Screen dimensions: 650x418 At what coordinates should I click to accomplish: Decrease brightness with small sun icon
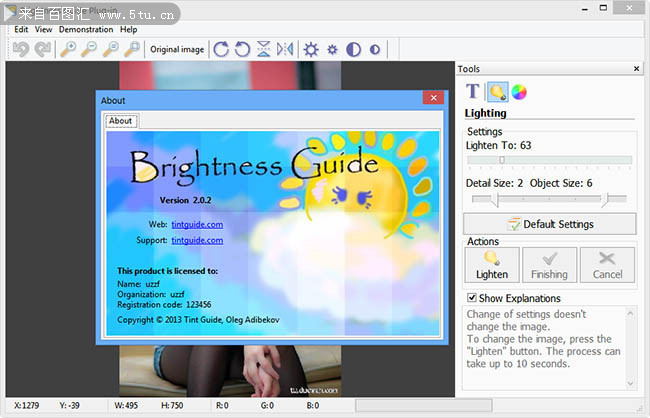tap(332, 50)
